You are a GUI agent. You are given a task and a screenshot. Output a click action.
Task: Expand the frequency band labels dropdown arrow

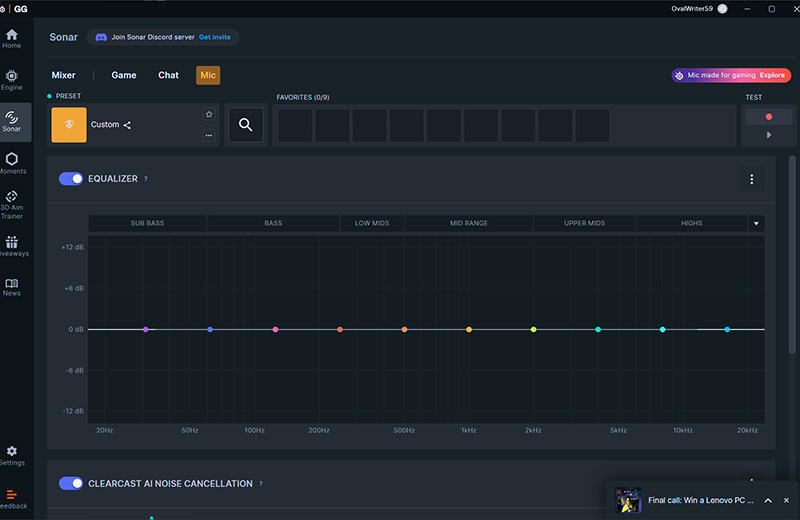click(x=756, y=223)
